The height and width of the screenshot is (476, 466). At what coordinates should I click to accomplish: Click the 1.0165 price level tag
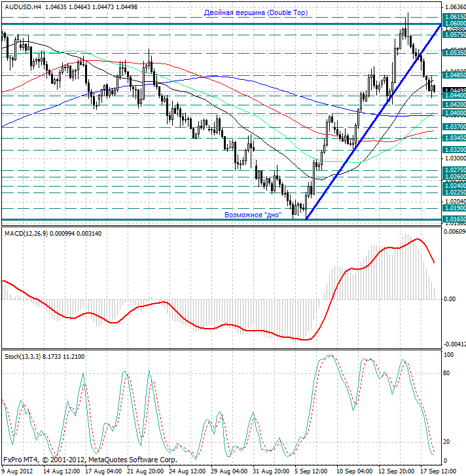click(454, 219)
